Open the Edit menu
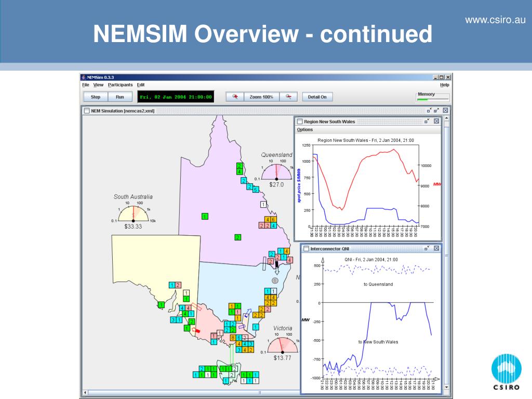Image resolution: width=532 pixels, height=399 pixels. (x=141, y=85)
